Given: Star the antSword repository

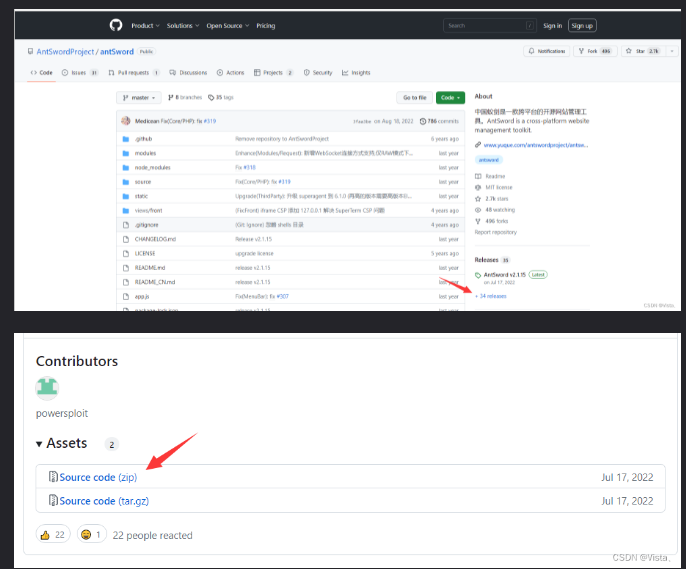Looking at the screenshot, I should 643,51.
